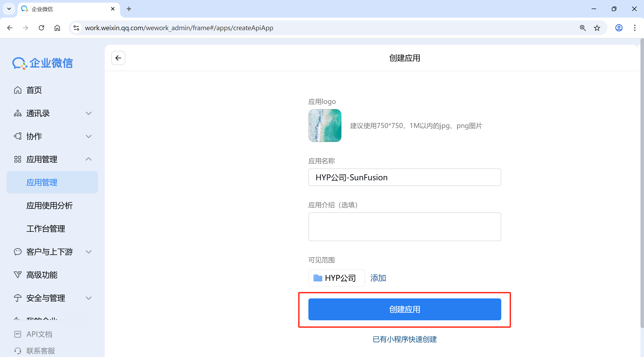Open 应用使用分析 menu item
Image resolution: width=644 pixels, height=357 pixels.
50,206
